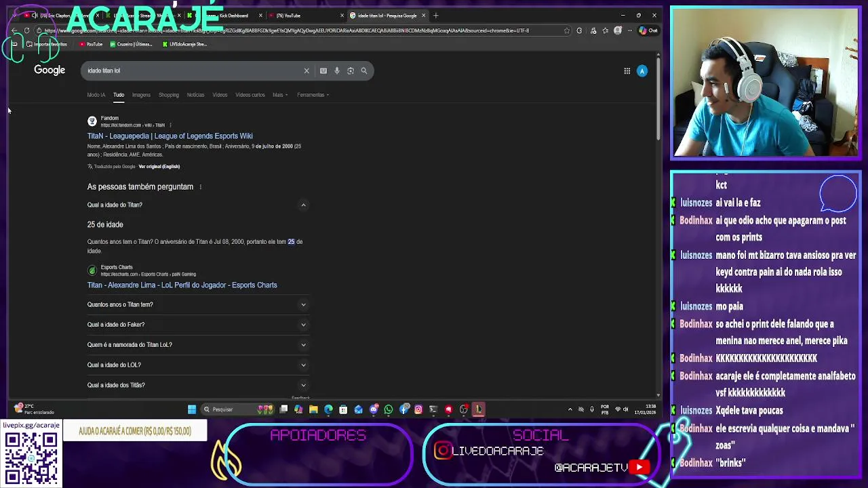Screen dimensions: 868x488
Task: Switch to the 'Notícias' tab
Action: coord(195,95)
